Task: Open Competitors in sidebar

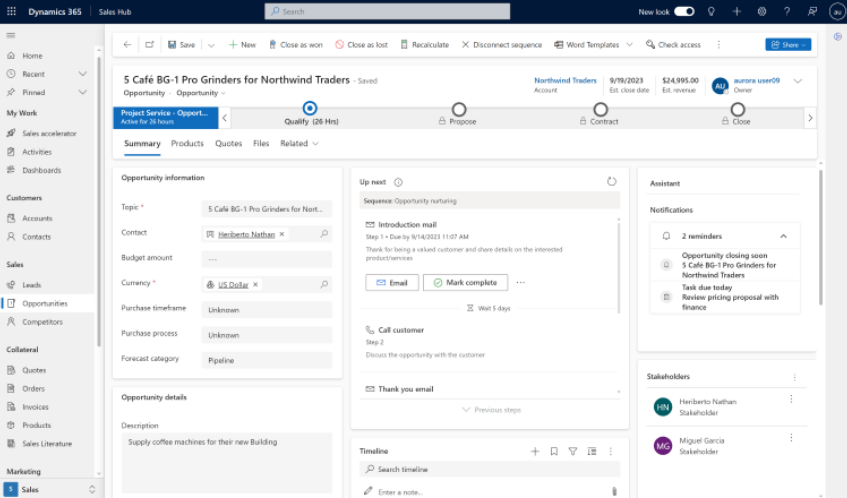Action: point(42,322)
